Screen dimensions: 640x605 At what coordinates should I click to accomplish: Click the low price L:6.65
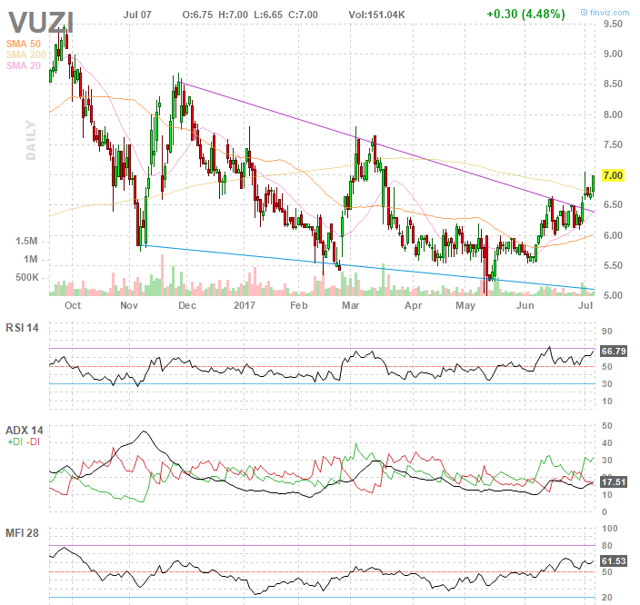(268, 15)
